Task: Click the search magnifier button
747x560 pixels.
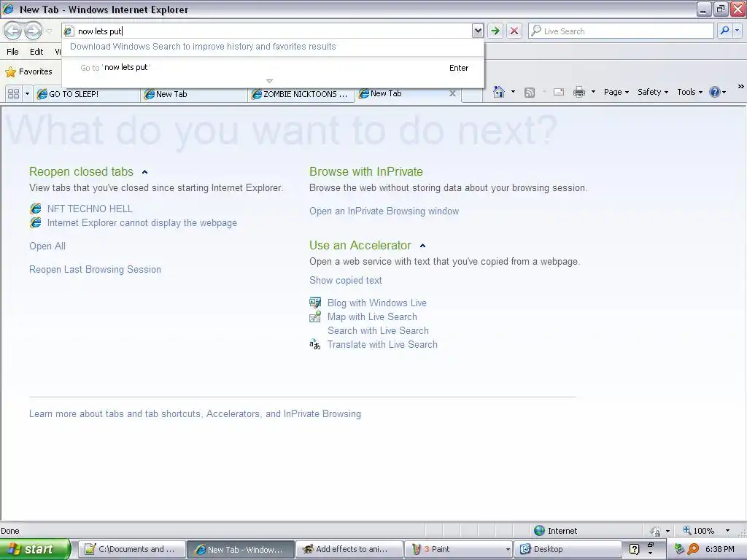Action: (x=724, y=31)
